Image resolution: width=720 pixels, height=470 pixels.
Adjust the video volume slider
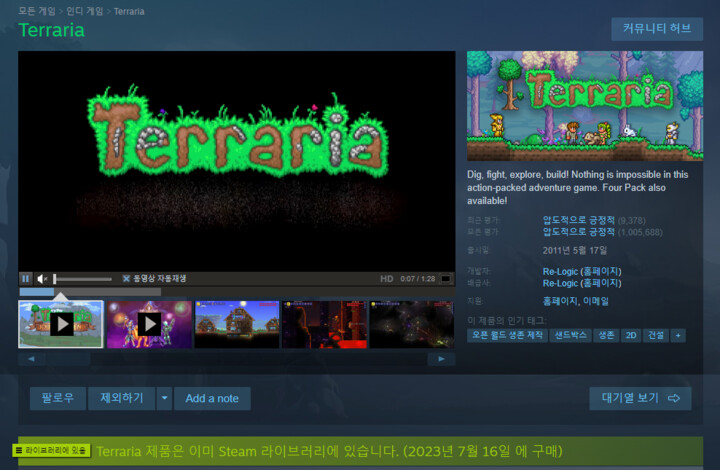83,279
